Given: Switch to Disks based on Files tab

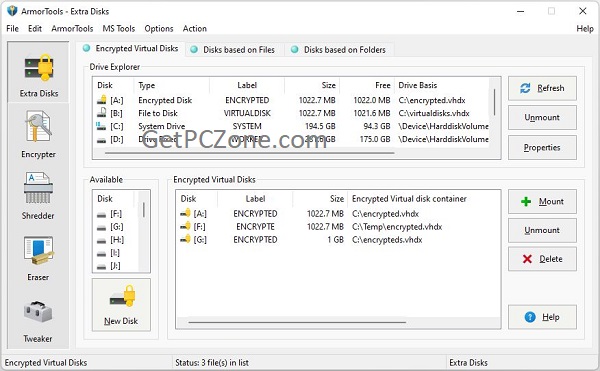Looking at the screenshot, I should [234, 50].
